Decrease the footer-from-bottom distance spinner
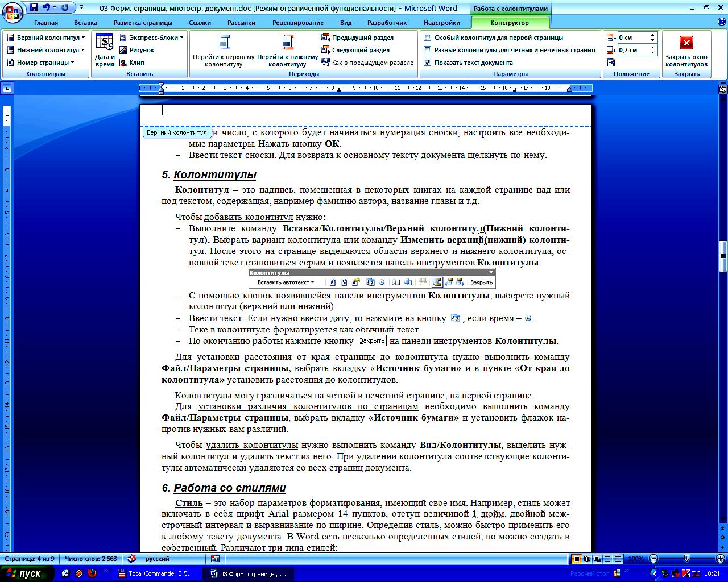Image resolution: width=728 pixels, height=582 pixels. [x=653, y=53]
